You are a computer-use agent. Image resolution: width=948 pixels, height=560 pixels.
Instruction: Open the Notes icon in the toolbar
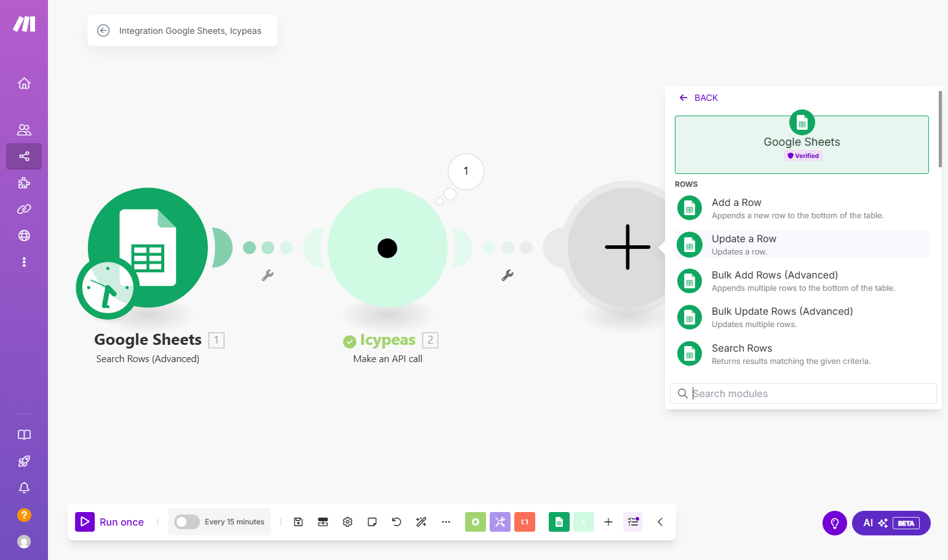tap(372, 522)
